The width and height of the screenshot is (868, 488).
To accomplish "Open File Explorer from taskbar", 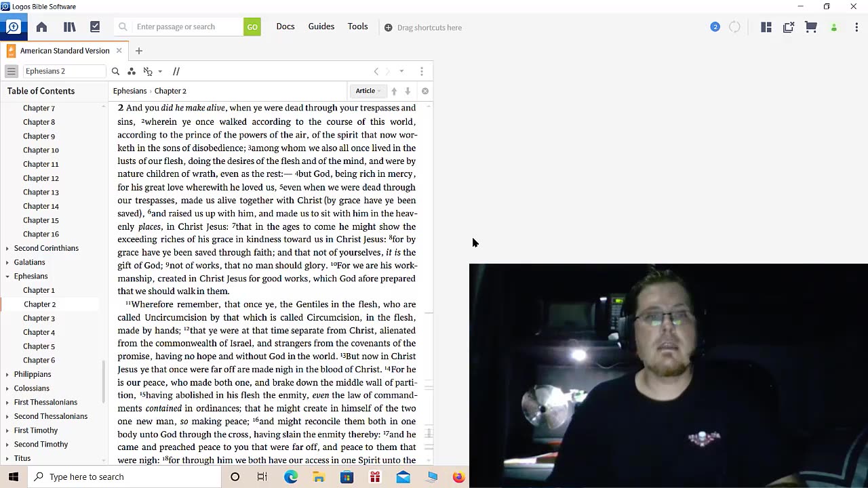I will (319, 477).
